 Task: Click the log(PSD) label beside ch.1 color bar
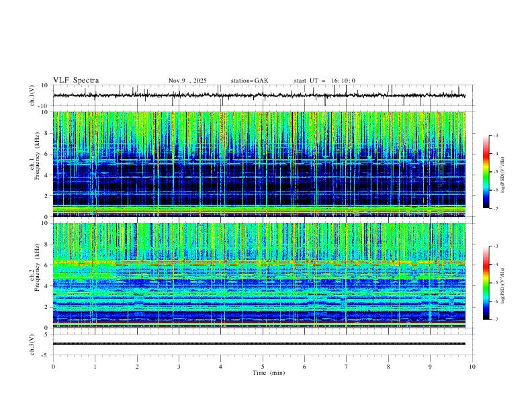coord(502,175)
